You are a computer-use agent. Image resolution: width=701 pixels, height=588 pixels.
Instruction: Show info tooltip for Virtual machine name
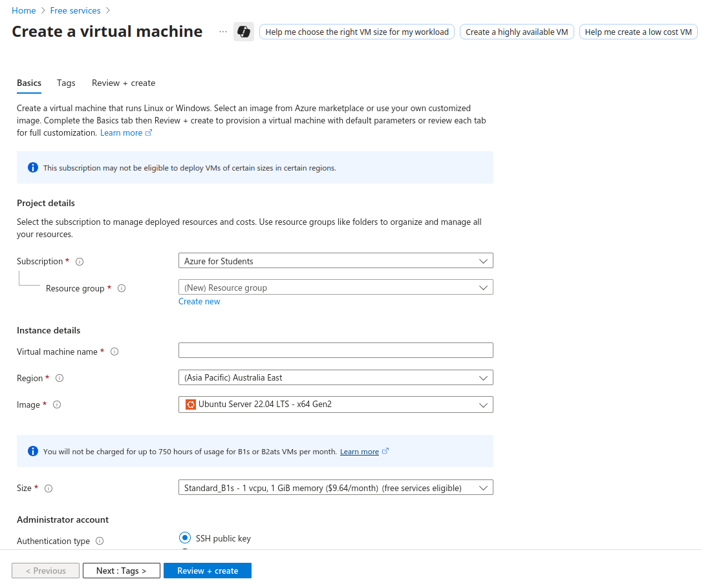click(x=114, y=352)
